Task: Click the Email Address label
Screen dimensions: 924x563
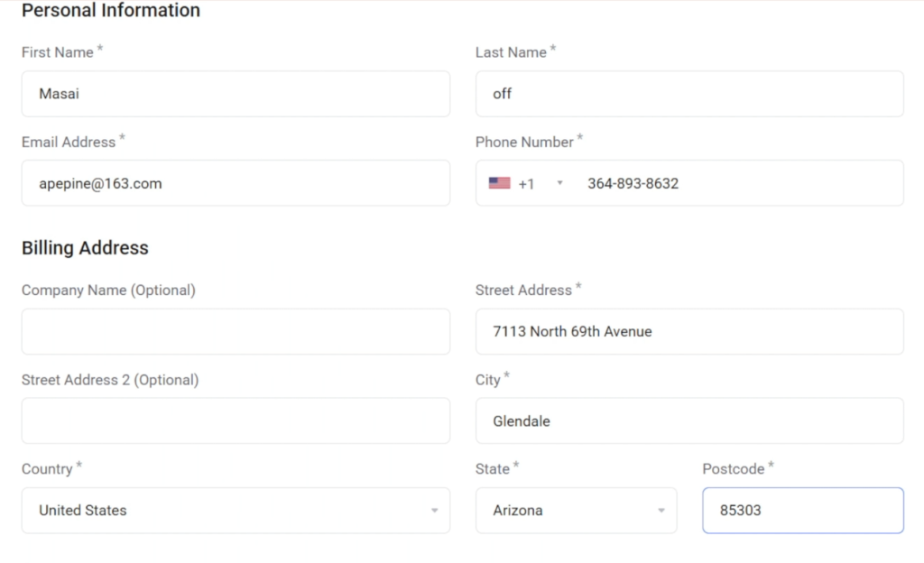Action: 69,143
